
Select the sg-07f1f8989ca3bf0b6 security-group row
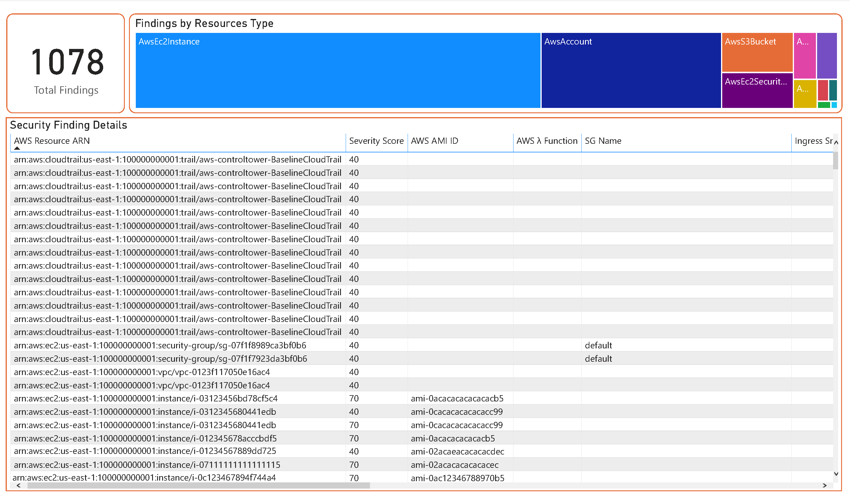coord(160,345)
